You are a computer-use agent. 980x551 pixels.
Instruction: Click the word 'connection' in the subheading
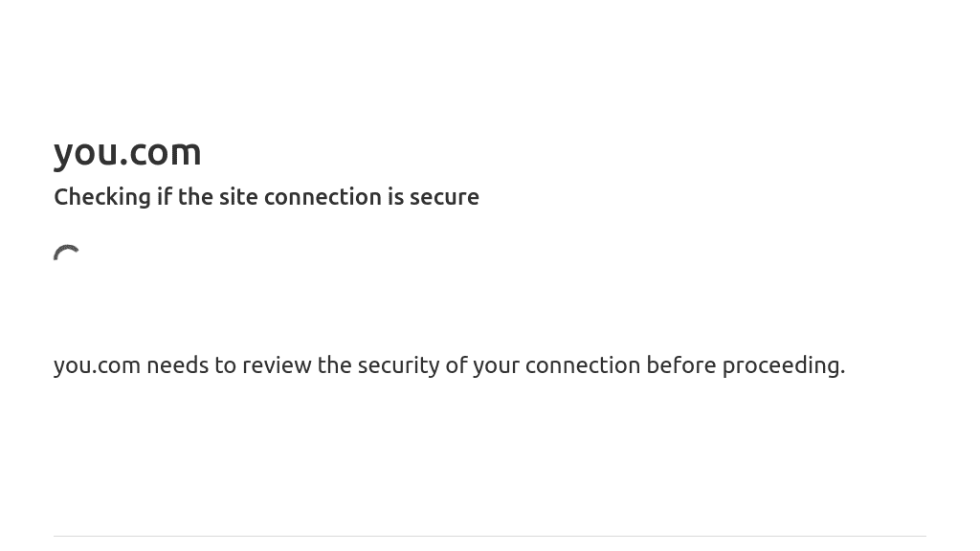pyautogui.click(x=323, y=197)
